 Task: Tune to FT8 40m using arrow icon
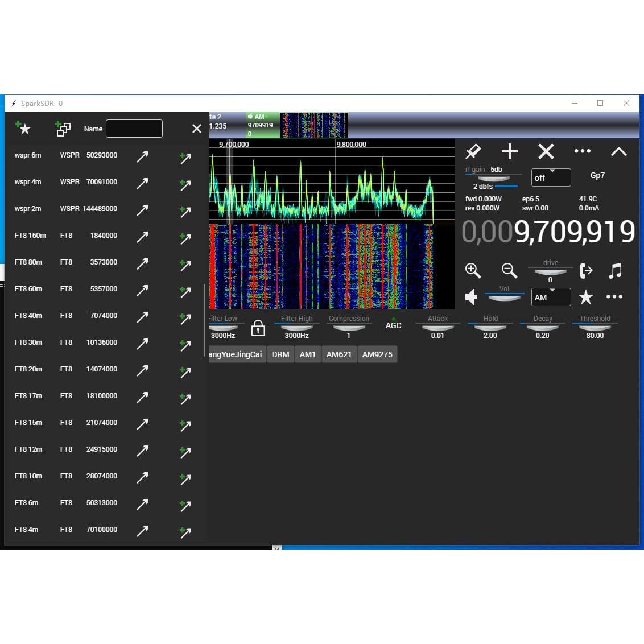142,317
